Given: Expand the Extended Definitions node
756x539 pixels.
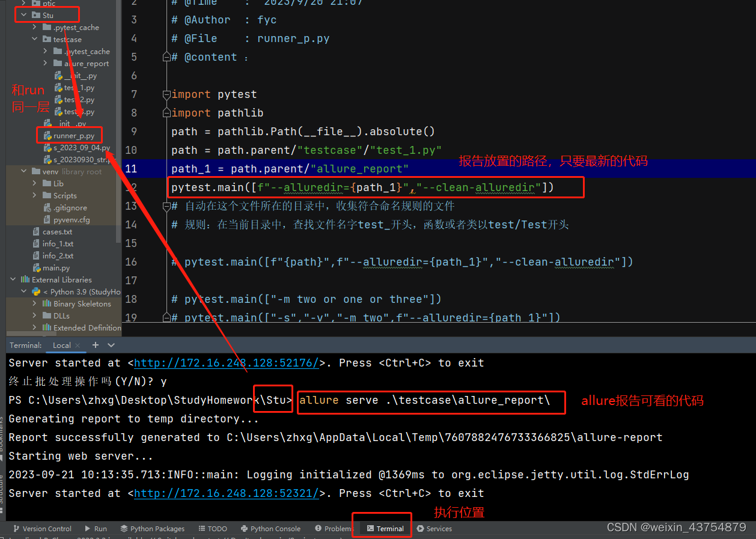Looking at the screenshot, I should (35, 327).
